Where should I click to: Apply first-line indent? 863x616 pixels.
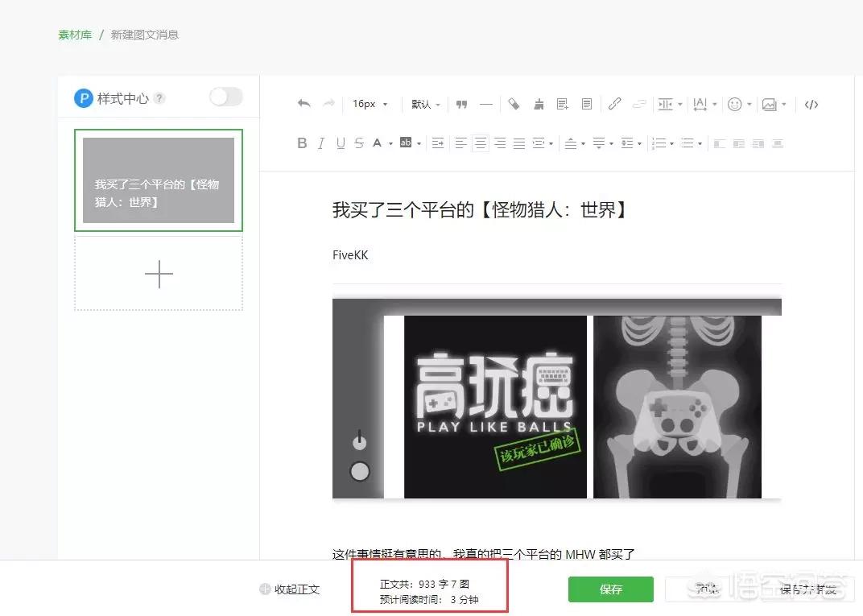click(x=438, y=143)
